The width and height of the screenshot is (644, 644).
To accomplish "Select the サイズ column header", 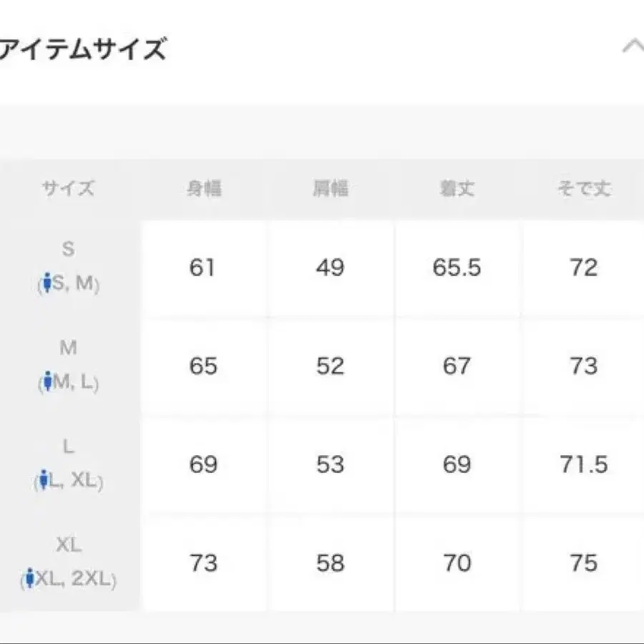I will [x=68, y=188].
